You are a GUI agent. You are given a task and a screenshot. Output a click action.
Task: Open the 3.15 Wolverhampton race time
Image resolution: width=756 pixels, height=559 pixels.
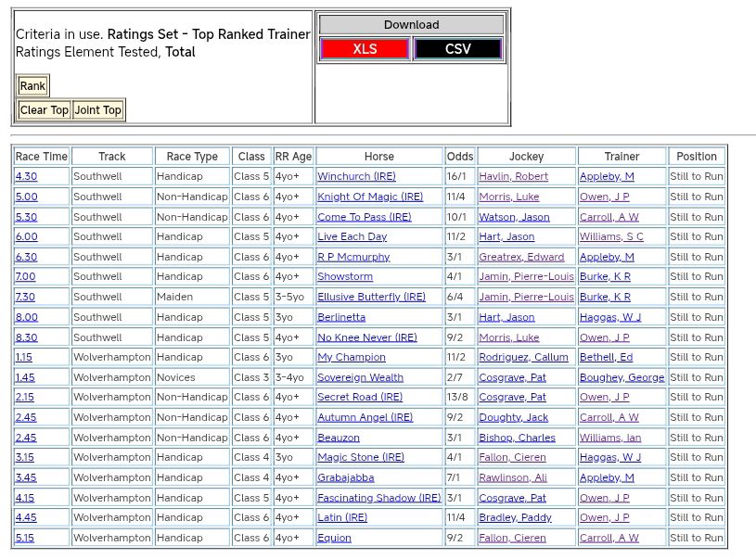(26, 457)
